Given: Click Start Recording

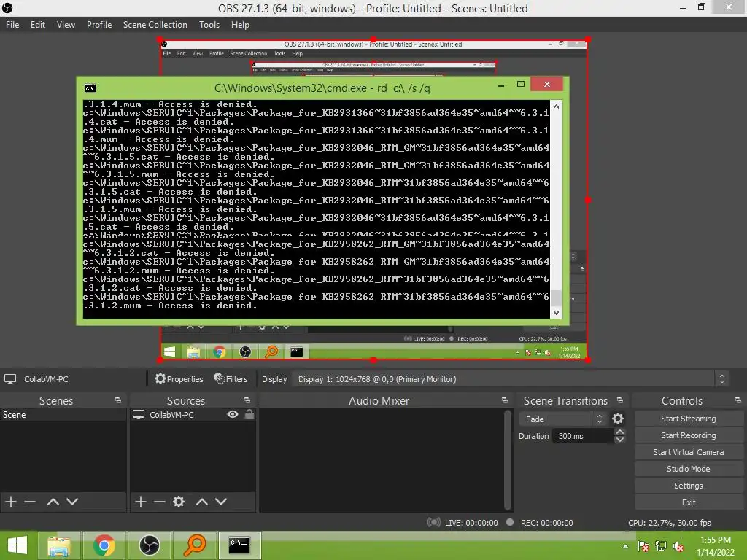Looking at the screenshot, I should [689, 435].
